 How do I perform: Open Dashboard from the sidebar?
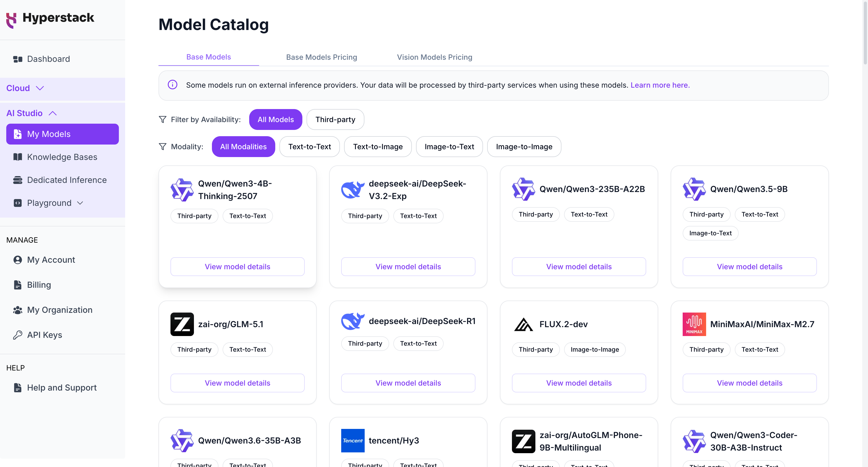tap(62, 59)
